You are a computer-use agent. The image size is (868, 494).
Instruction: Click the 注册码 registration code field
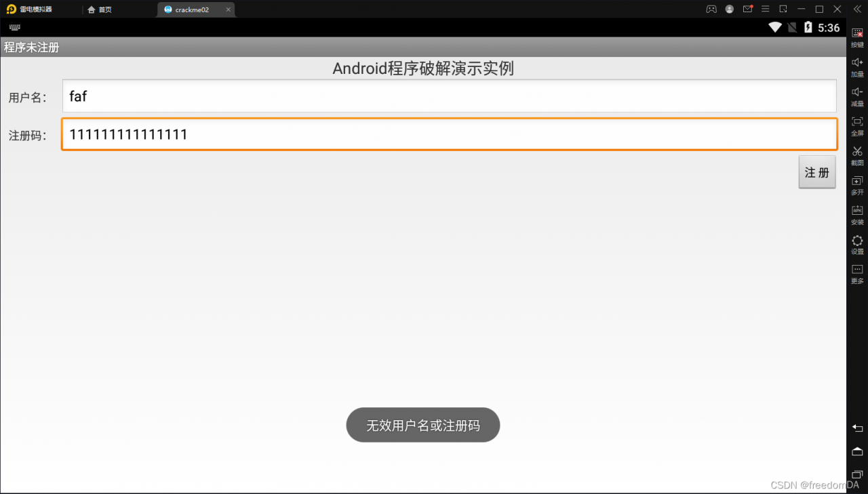click(449, 134)
